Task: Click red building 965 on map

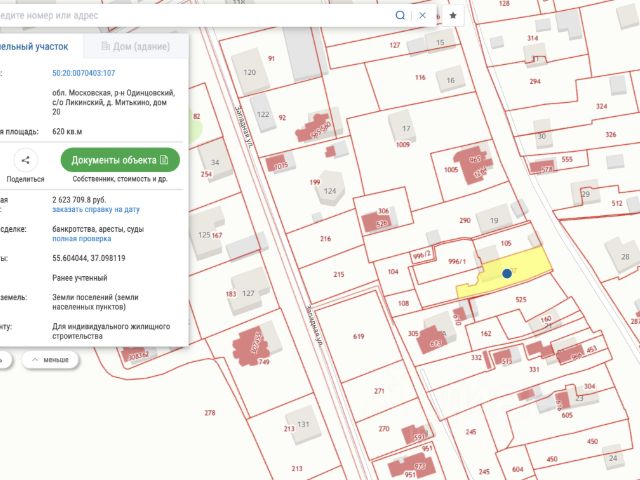Action: 473,163
